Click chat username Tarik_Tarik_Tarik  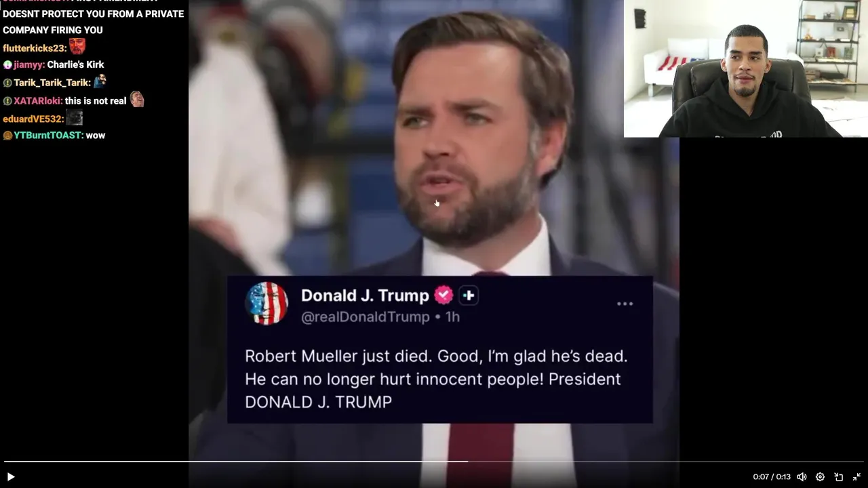[52, 83]
